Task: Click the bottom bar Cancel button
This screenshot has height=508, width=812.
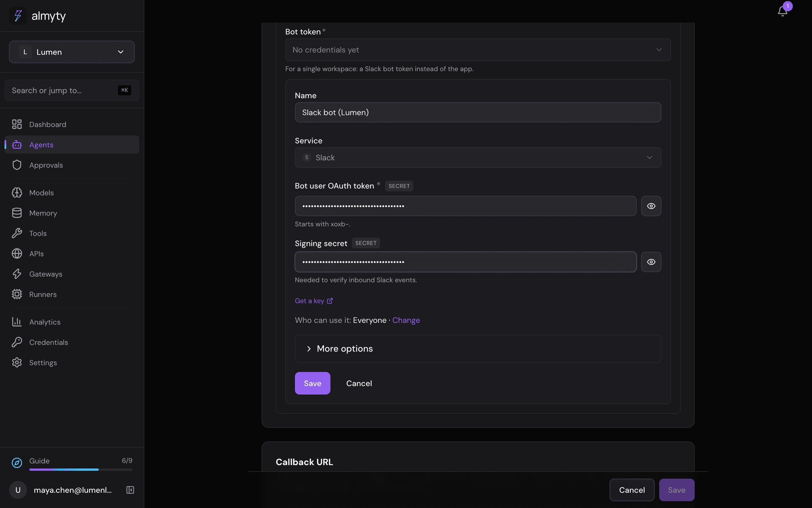Action: click(x=632, y=490)
